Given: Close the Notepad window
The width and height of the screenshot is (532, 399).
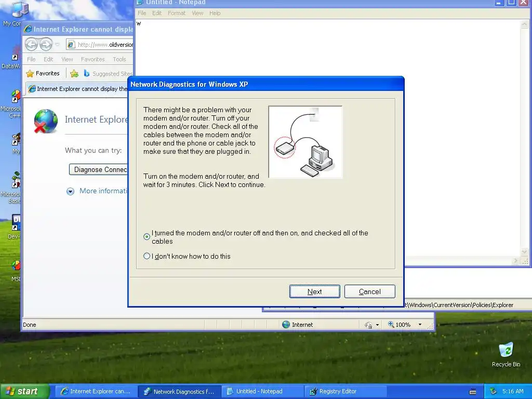Looking at the screenshot, I should 524,3.
